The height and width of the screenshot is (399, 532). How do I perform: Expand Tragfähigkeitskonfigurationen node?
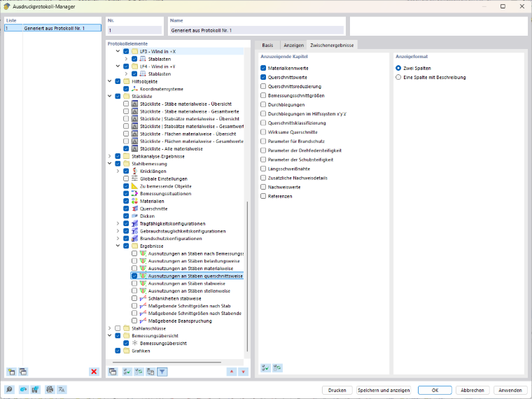pos(118,223)
